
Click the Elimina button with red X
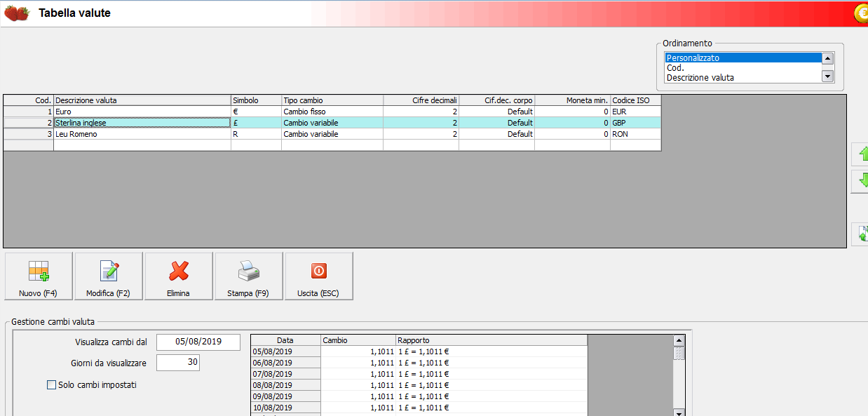click(x=179, y=276)
